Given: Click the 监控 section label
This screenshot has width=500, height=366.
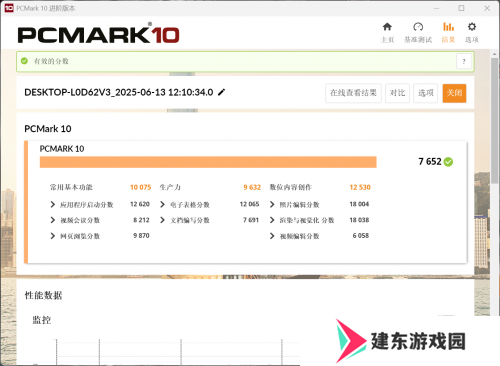Looking at the screenshot, I should [x=42, y=320].
